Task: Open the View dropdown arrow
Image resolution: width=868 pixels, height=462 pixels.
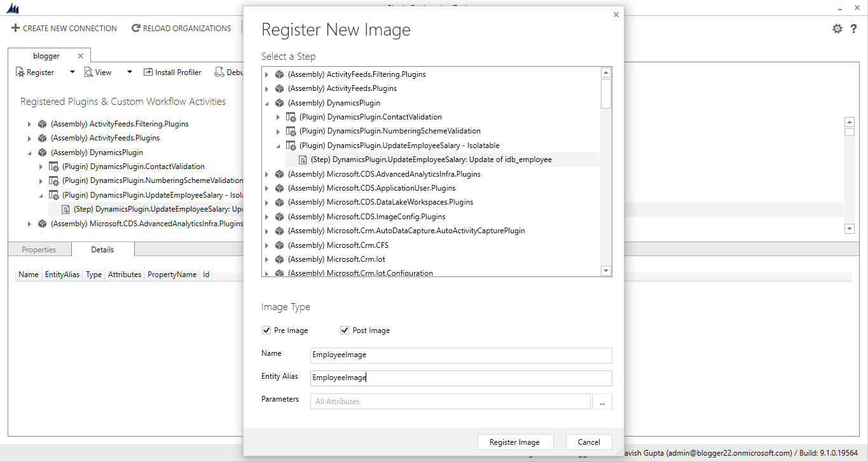Action: pos(130,72)
